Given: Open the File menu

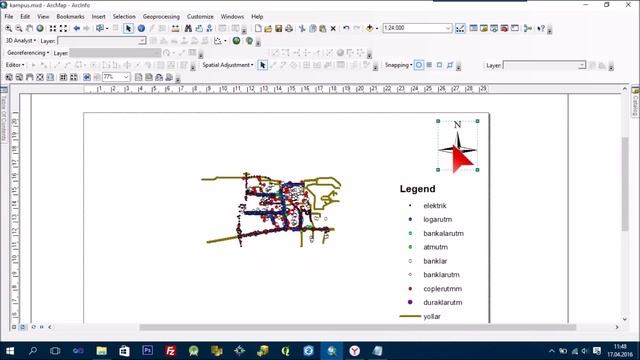Looking at the screenshot, I should tap(9, 17).
